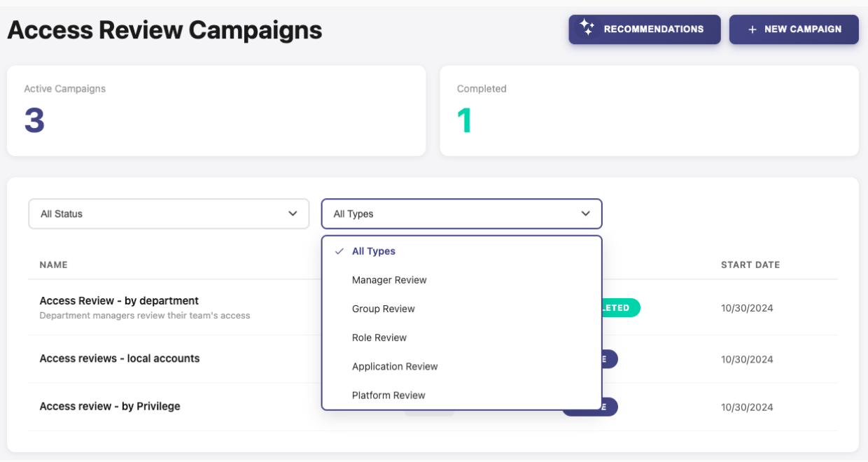This screenshot has width=868, height=462.
Task: Click the plus icon on New Campaign
Action: (x=752, y=29)
